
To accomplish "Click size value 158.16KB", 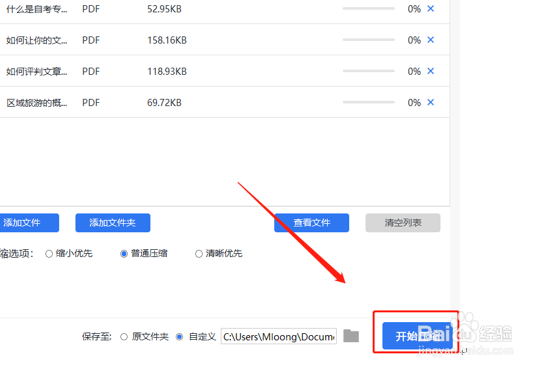I will (x=167, y=40).
